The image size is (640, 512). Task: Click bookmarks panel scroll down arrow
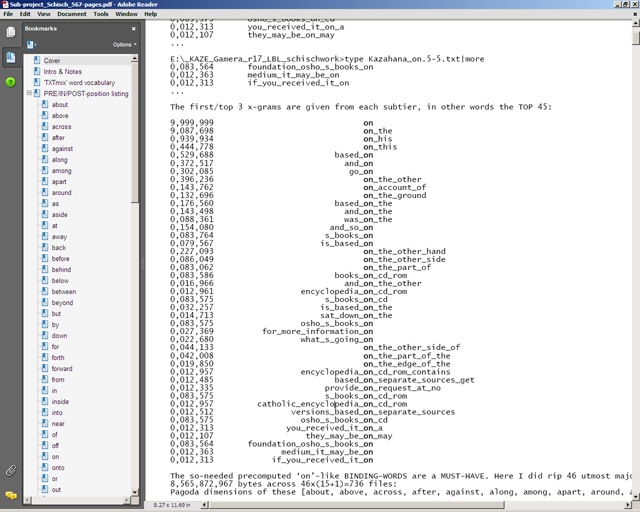point(134,492)
